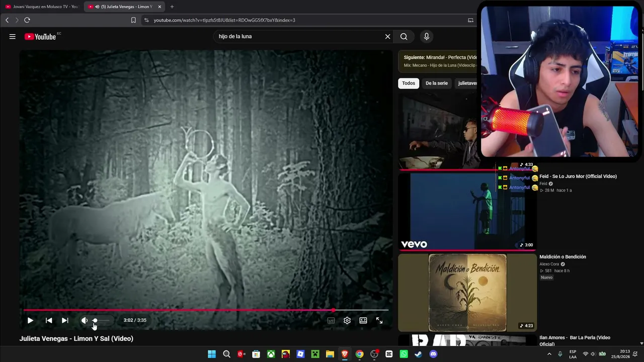Select the 'Julieta Venegas - Limon Y Sal' tab
The height and width of the screenshot is (362, 644).
124,7
